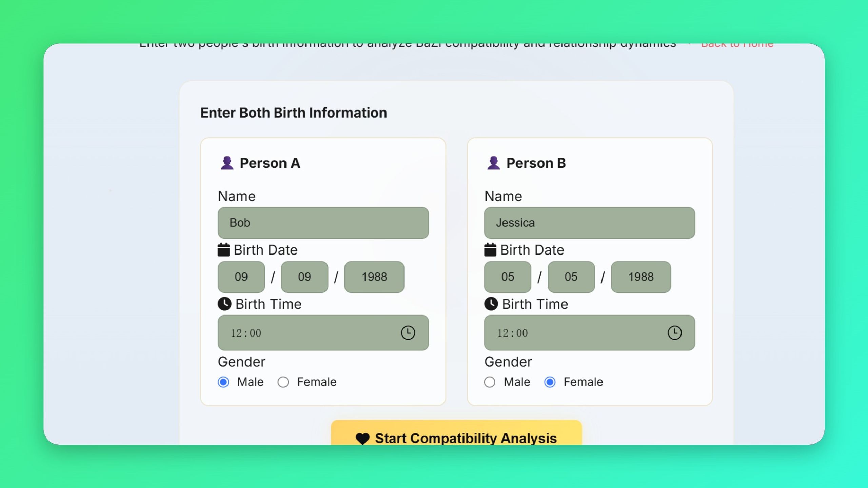Start Compatibility Analysis

(x=456, y=433)
